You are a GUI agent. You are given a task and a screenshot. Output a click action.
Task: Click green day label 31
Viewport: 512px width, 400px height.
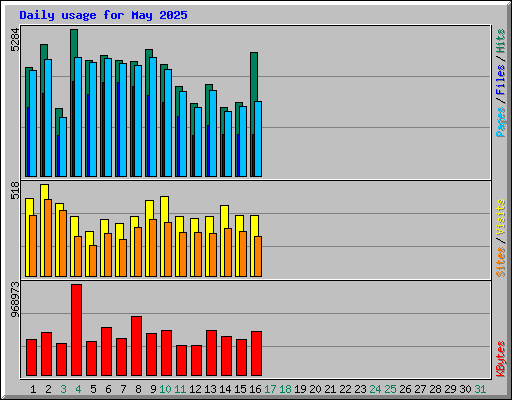coord(480,389)
